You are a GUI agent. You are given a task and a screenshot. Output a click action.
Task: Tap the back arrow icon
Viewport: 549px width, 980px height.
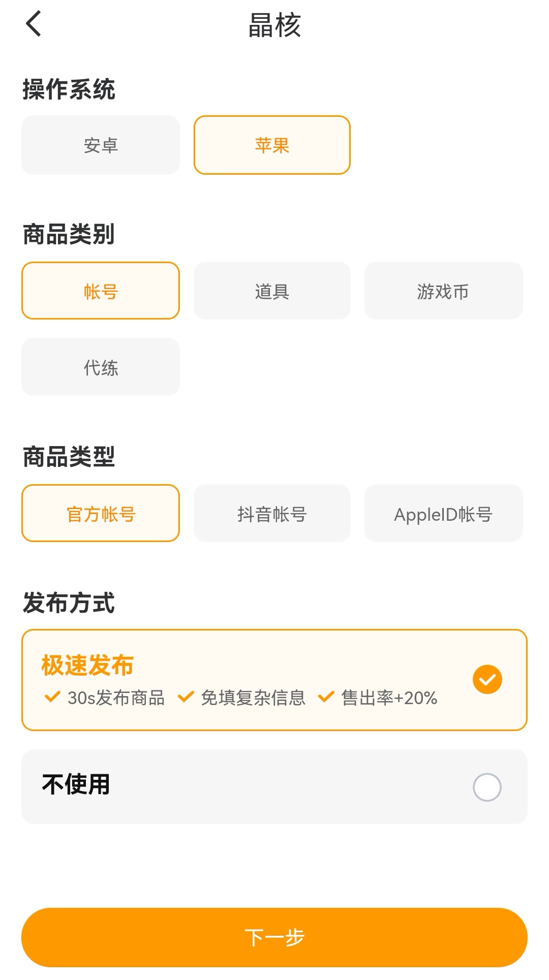coord(34,24)
